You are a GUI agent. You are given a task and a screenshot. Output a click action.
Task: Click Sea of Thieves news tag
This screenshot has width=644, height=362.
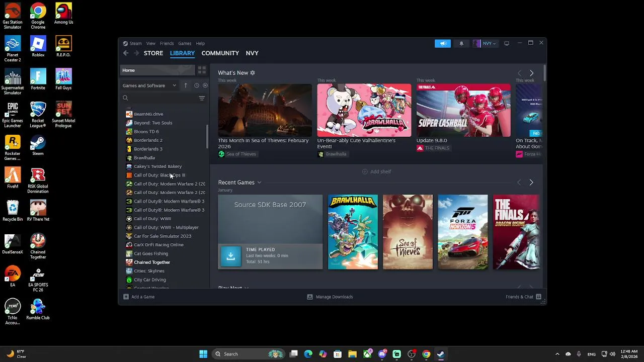tap(237, 154)
